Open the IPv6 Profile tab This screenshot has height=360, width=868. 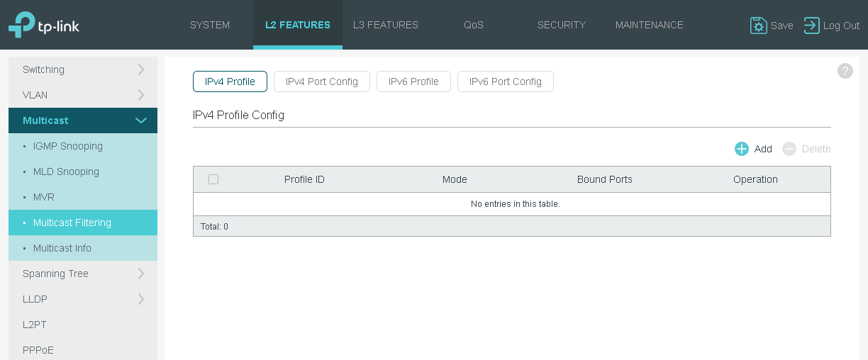(413, 81)
